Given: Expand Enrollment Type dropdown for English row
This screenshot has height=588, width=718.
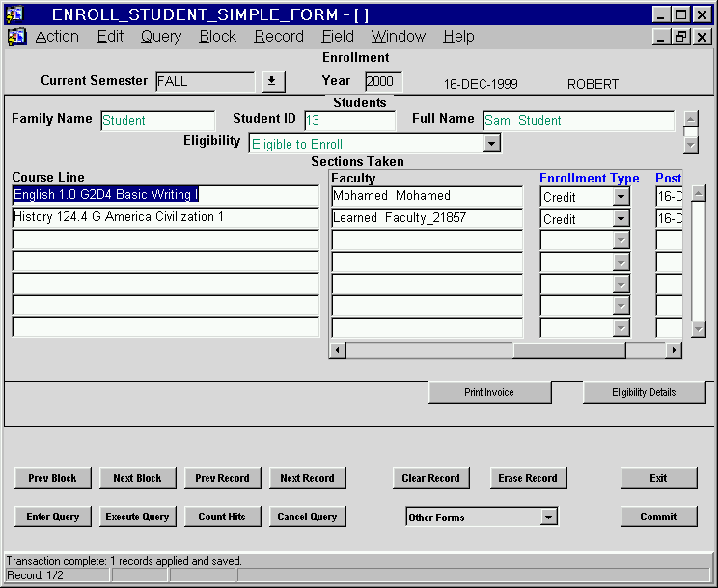Looking at the screenshot, I should click(x=621, y=197).
